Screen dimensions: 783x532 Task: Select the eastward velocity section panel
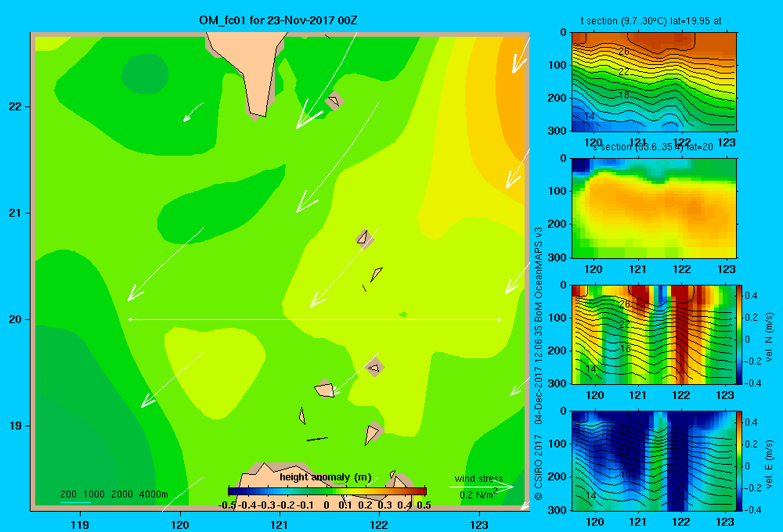click(654, 461)
